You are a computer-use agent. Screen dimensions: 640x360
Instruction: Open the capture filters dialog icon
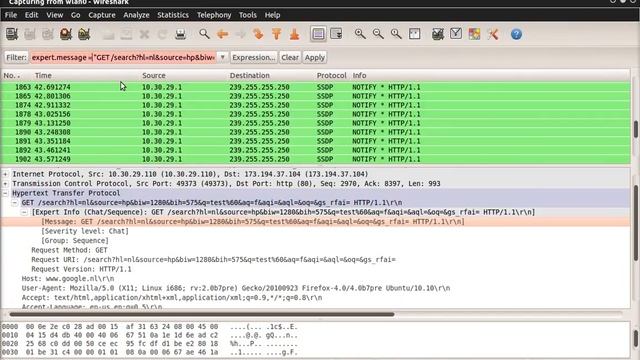tap(438, 34)
